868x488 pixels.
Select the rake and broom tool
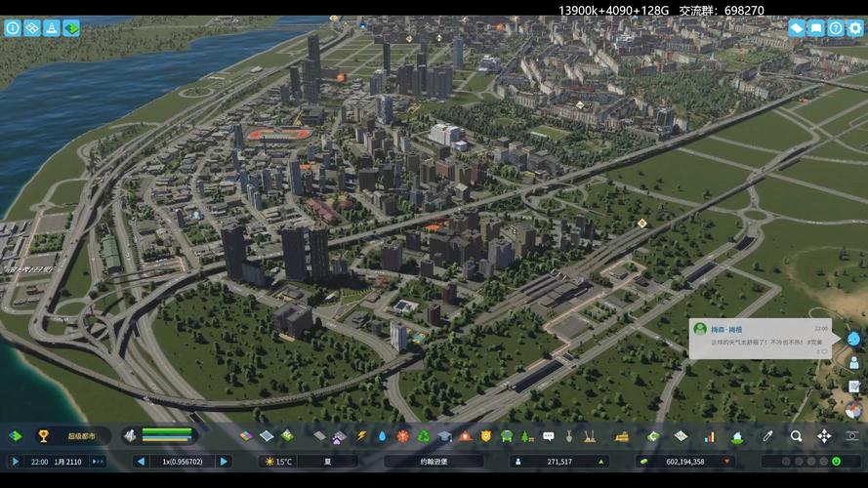[590, 436]
